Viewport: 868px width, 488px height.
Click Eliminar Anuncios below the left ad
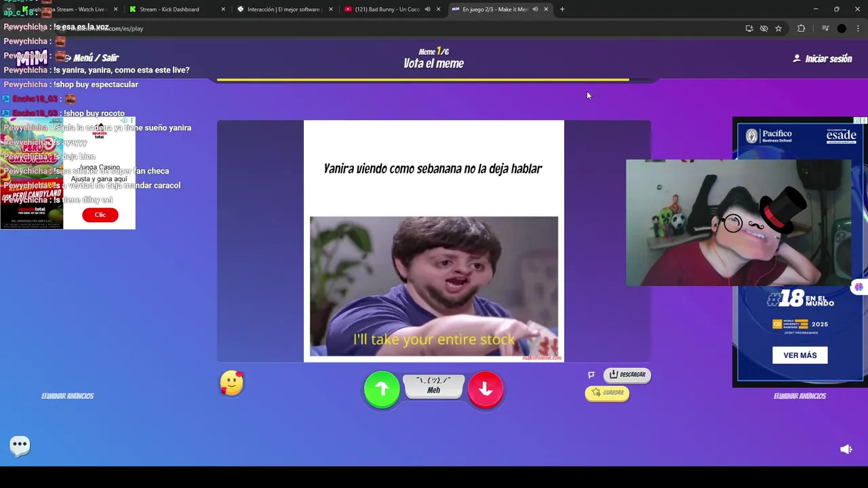(68, 396)
